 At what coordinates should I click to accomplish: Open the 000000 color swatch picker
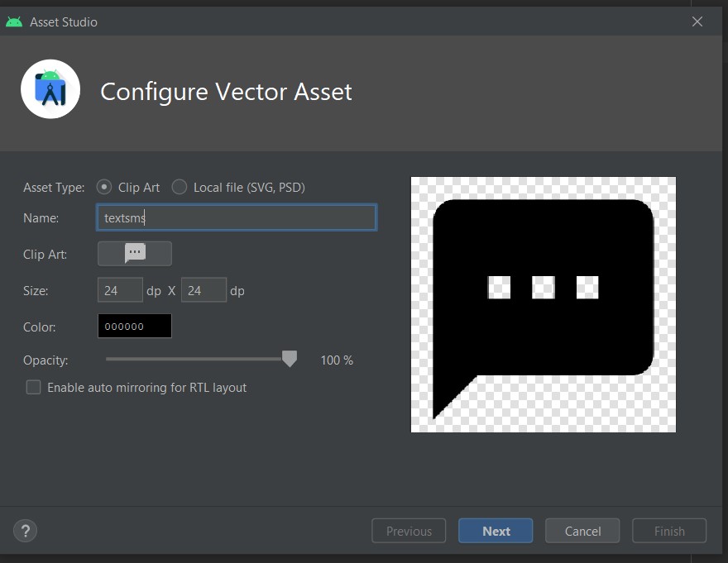135,326
